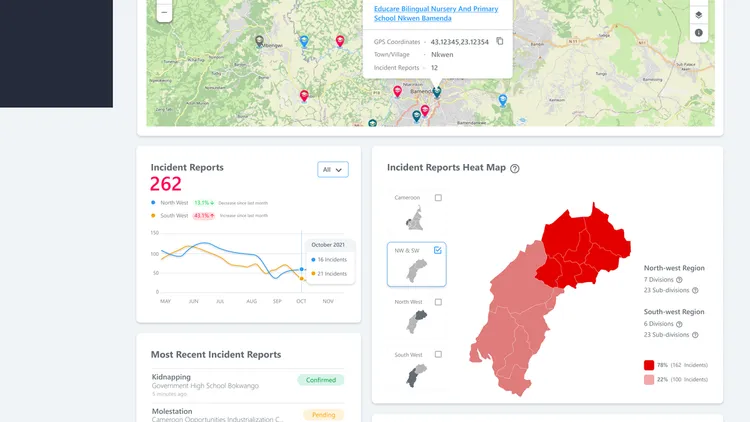Select the Cameroon map thumbnail
This screenshot has width=750, height=422.
click(415, 218)
